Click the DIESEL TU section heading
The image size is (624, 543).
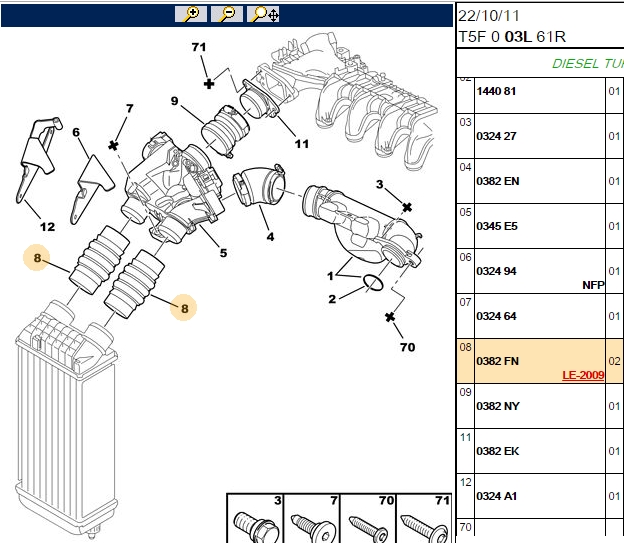[x=588, y=64]
